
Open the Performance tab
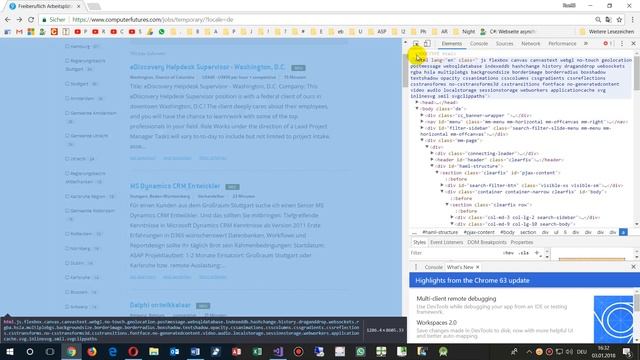pos(562,43)
